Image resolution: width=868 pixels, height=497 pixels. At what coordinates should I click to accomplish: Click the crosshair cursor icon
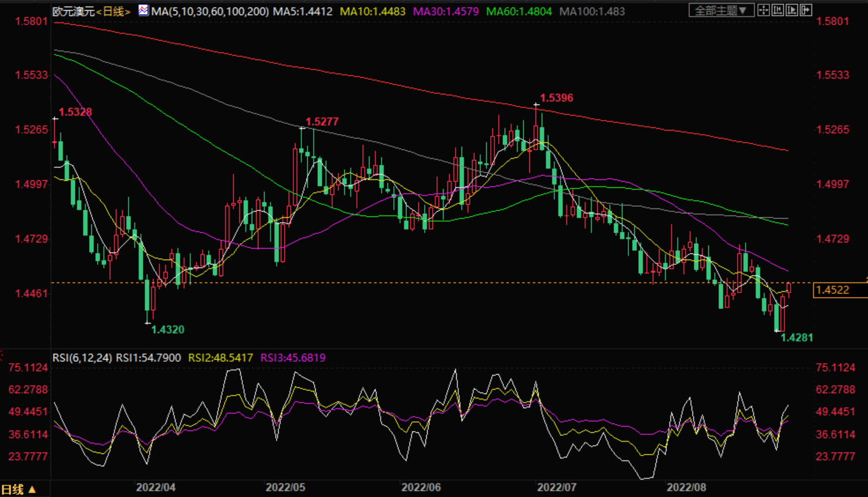coord(763,10)
